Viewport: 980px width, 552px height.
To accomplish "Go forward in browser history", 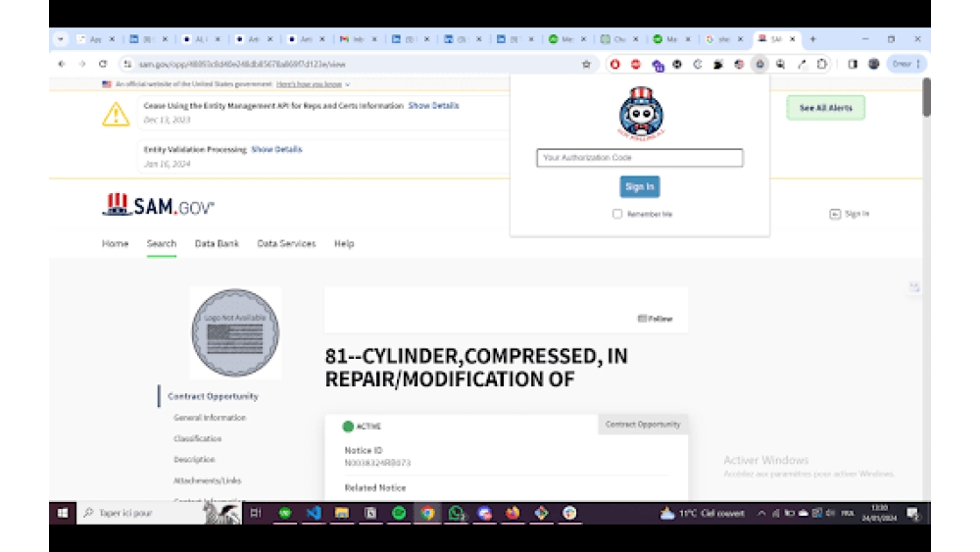I will (x=82, y=64).
